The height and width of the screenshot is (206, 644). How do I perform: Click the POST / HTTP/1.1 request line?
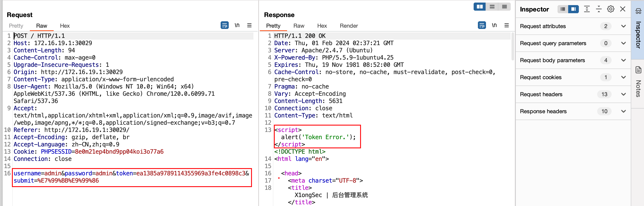click(x=39, y=36)
